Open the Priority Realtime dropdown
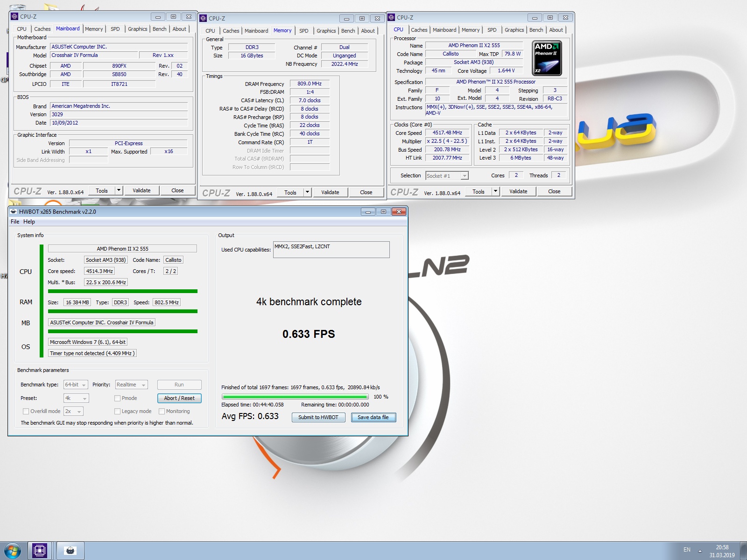747x560 pixels. [x=132, y=385]
